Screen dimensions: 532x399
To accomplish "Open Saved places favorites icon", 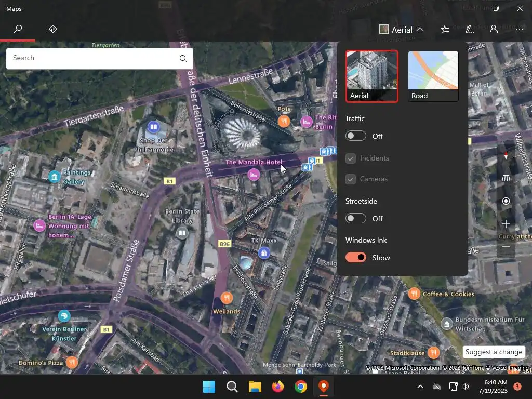I will tap(445, 30).
